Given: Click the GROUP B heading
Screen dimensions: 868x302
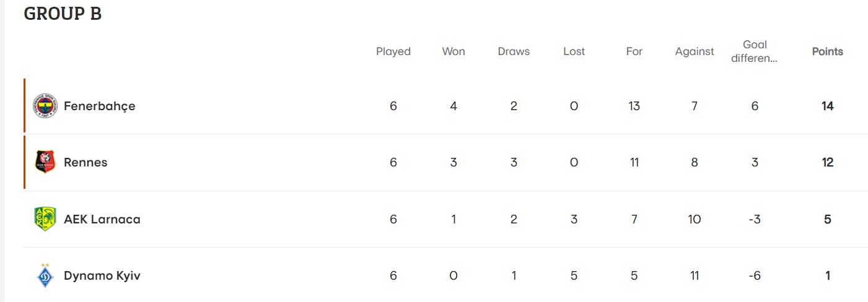Looking at the screenshot, I should (x=63, y=14).
